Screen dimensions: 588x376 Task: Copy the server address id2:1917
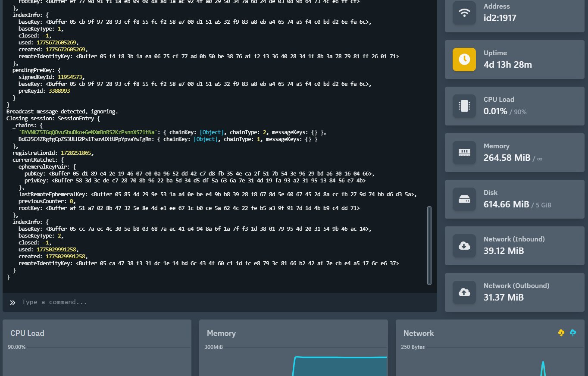pos(500,18)
